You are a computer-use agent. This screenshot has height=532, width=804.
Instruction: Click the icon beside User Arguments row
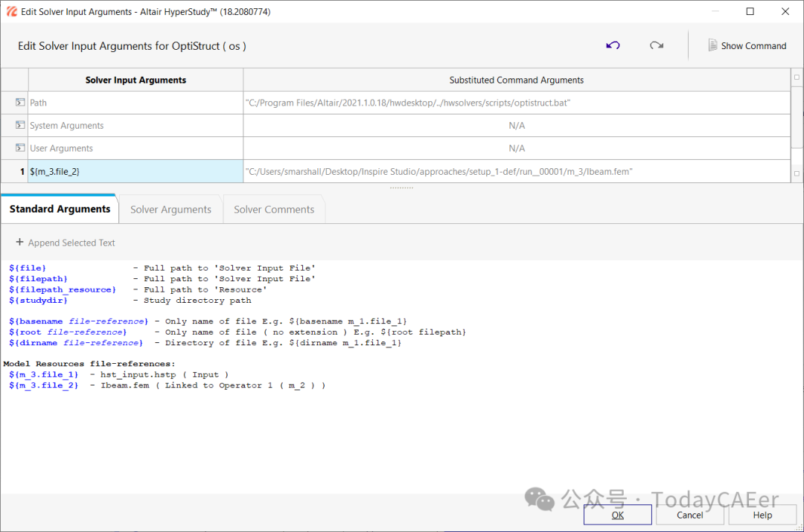[20, 147]
